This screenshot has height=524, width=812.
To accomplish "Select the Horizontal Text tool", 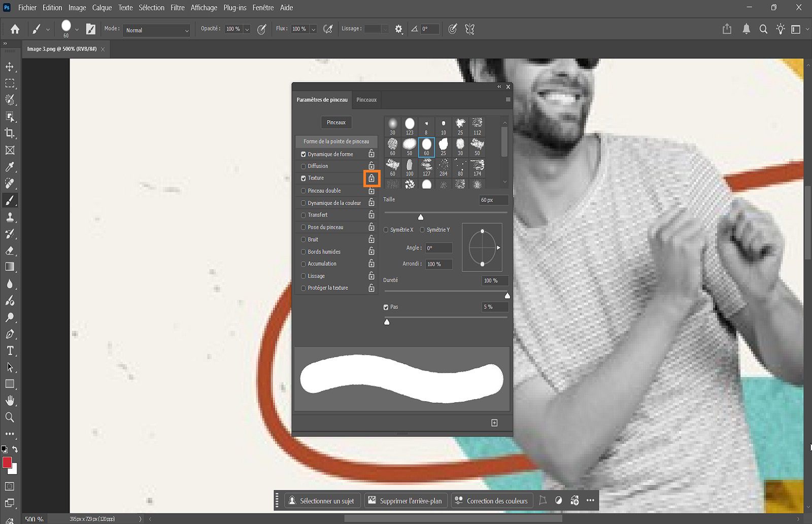I will click(10, 351).
